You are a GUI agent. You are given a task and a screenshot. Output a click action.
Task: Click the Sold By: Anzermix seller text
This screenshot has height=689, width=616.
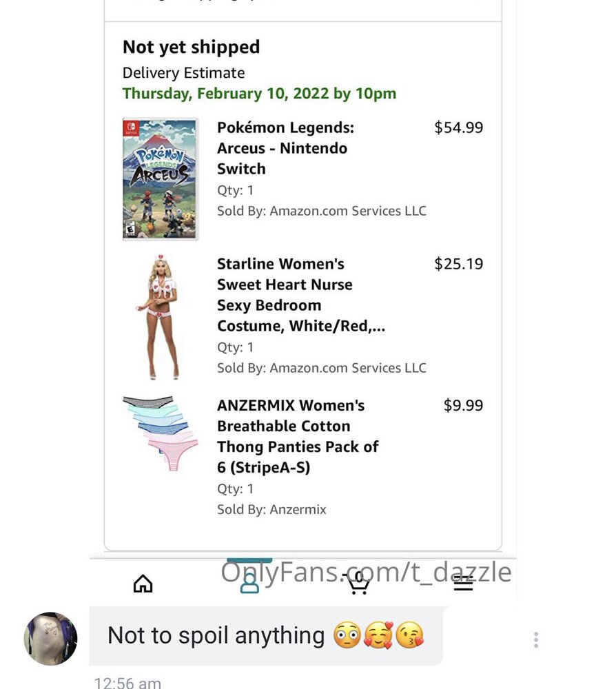(271, 509)
